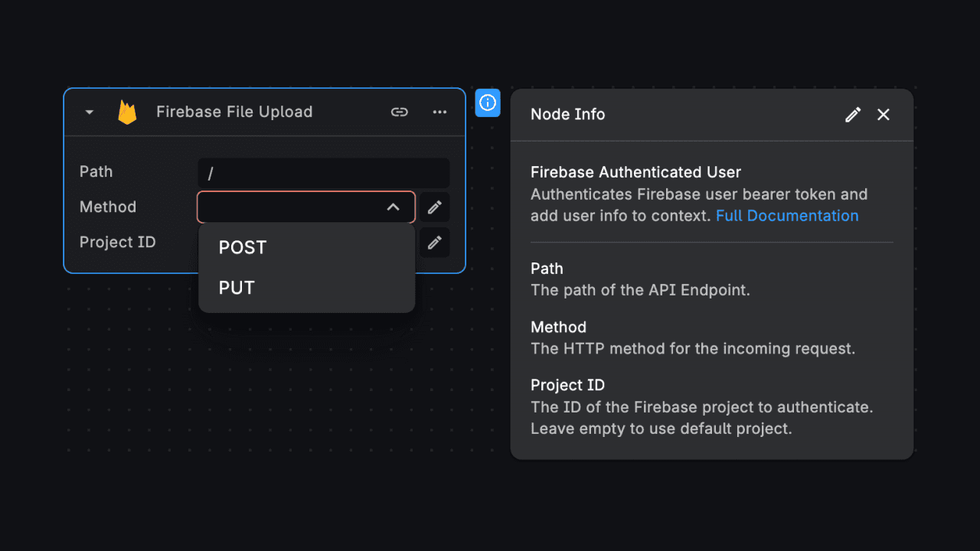Screen dimensions: 980x551
Task: Open the Full Documentation link
Action: (786, 216)
